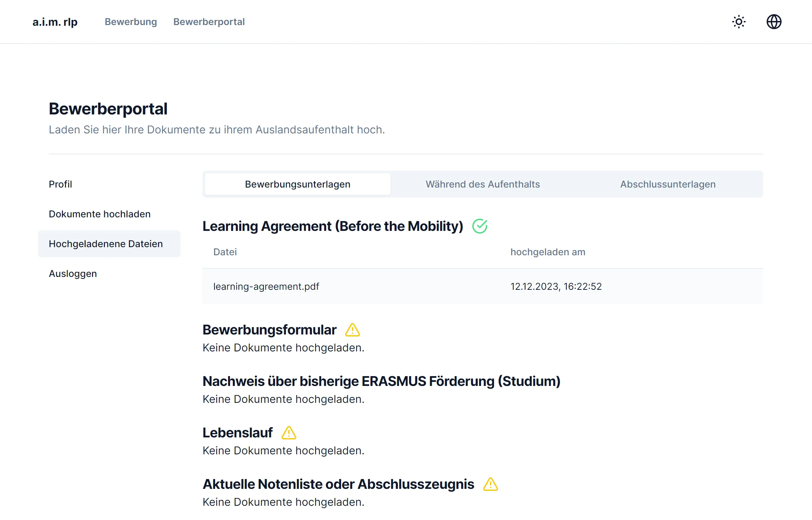Open the language selector globe icon

tap(774, 22)
